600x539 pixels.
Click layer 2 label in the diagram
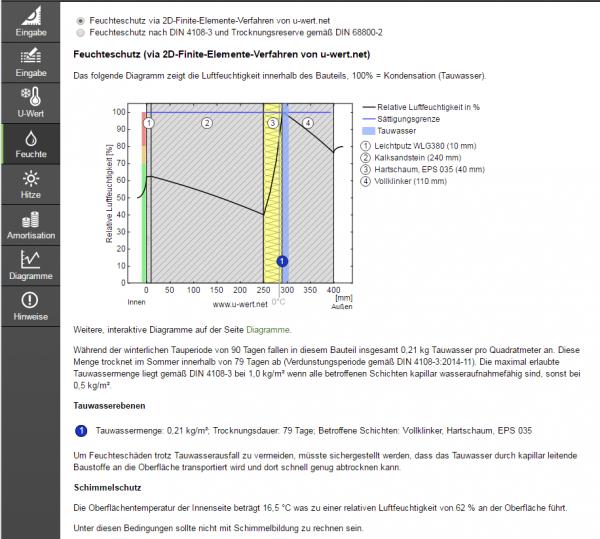(207, 123)
